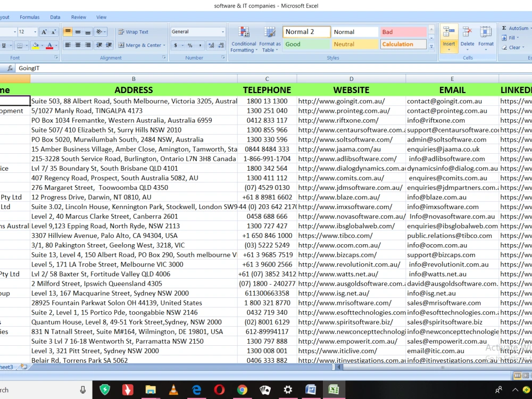Screen dimensions: 532x399
Task: Select column B header
Action: pyautogui.click(x=134, y=79)
